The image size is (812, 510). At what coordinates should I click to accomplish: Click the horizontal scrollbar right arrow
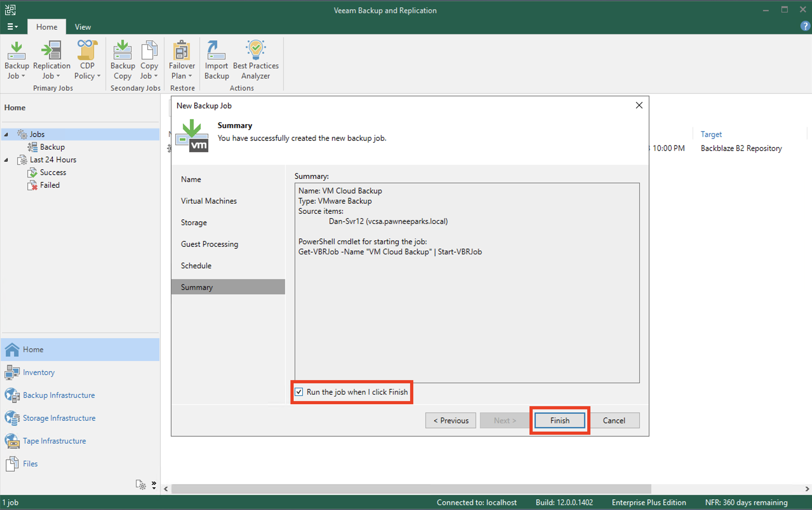807,489
